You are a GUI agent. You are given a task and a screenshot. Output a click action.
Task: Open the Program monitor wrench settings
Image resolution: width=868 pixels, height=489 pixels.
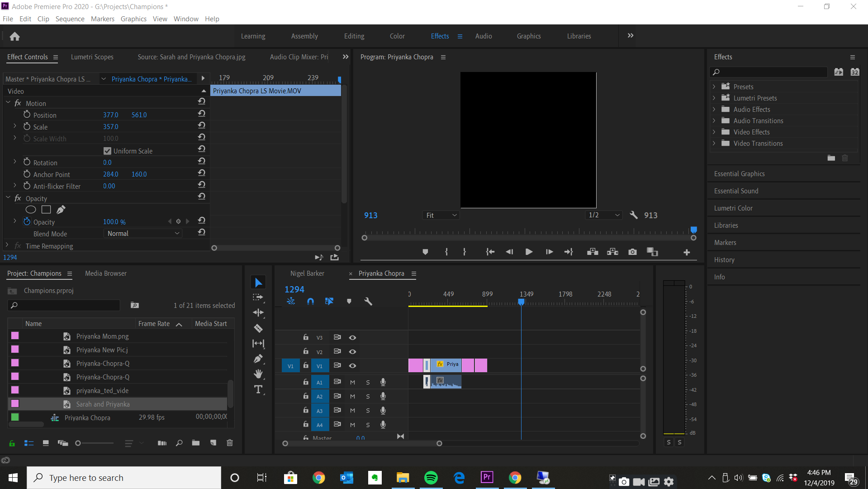click(x=634, y=215)
